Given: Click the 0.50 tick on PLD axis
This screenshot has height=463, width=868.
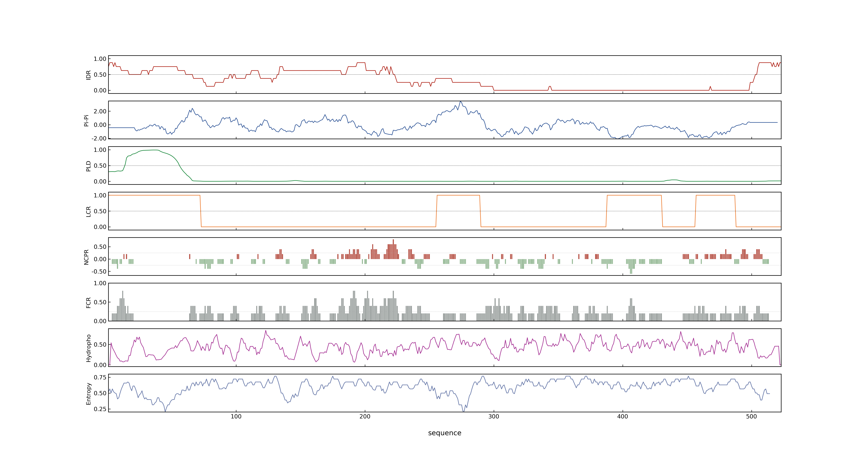Looking at the screenshot, I should [x=100, y=166].
